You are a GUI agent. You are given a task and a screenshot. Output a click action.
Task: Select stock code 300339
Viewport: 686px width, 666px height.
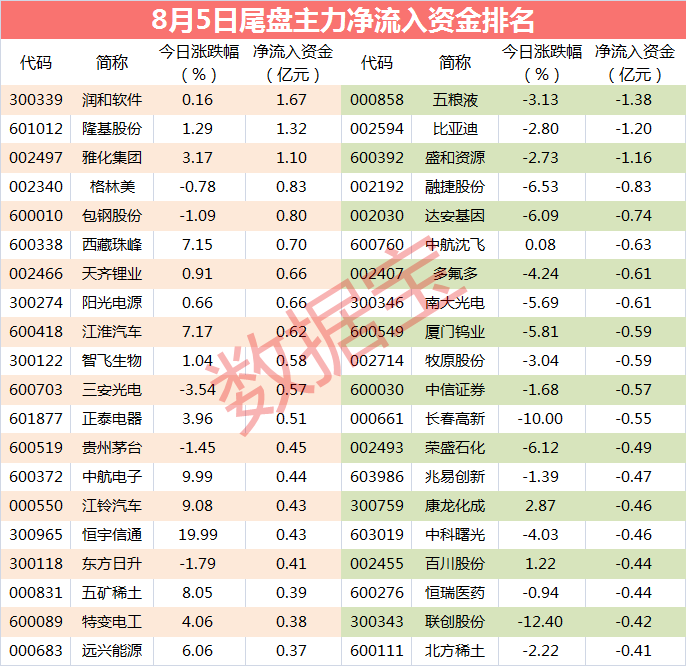(36, 100)
